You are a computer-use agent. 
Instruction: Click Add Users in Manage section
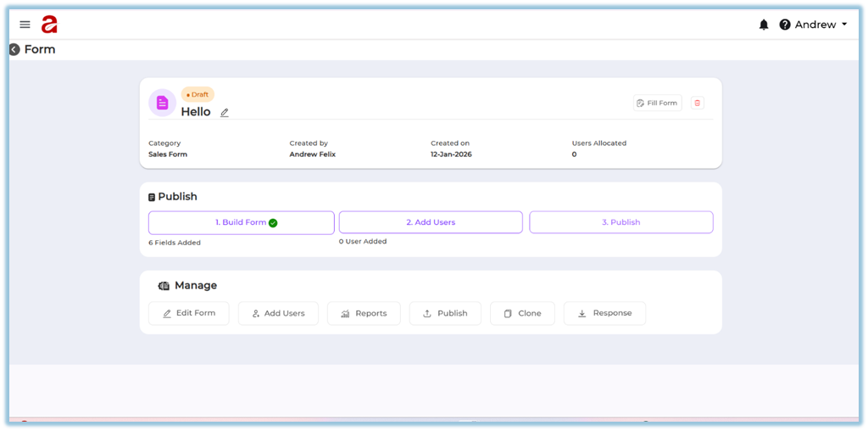pyautogui.click(x=278, y=313)
